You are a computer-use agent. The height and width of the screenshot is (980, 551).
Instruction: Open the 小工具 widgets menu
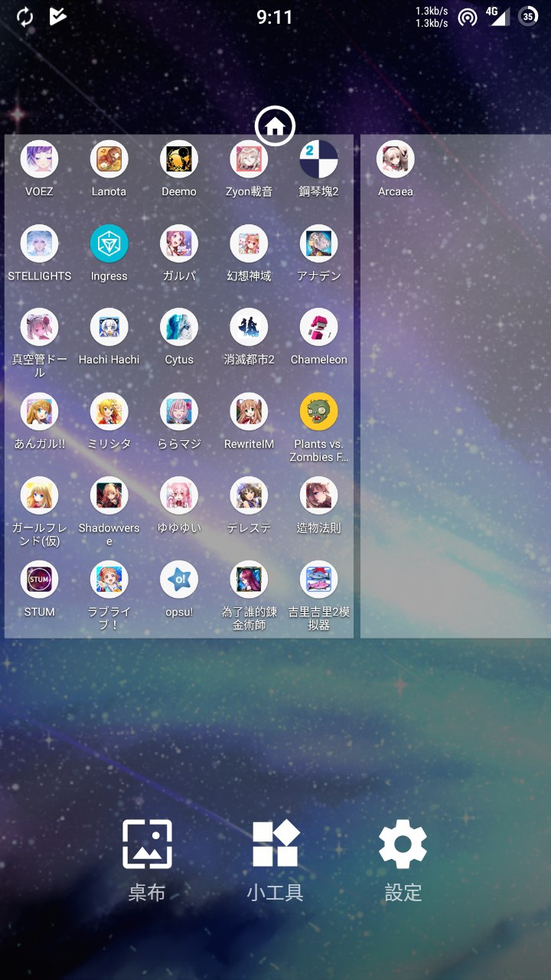pyautogui.click(x=275, y=861)
